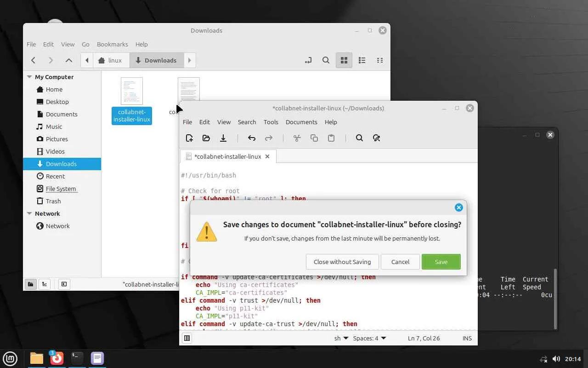Open the Go menu in the file manager
The height and width of the screenshot is (368, 588).
pyautogui.click(x=85, y=44)
